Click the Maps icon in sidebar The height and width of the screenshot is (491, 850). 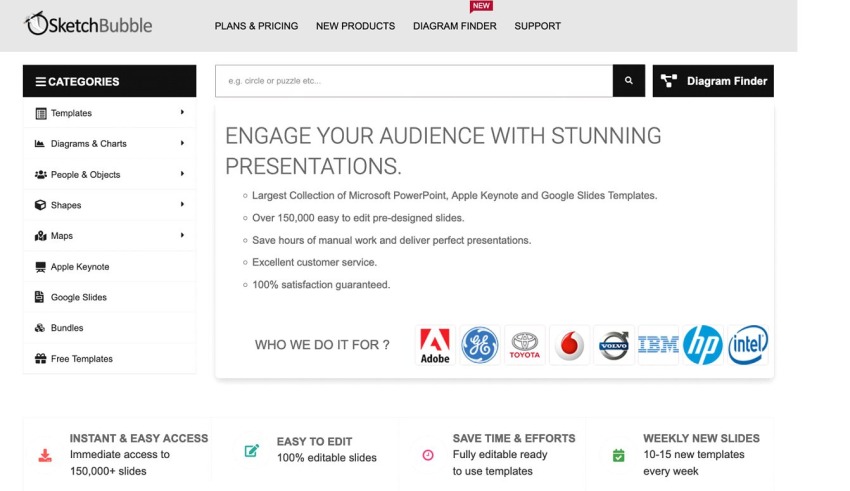(x=41, y=236)
